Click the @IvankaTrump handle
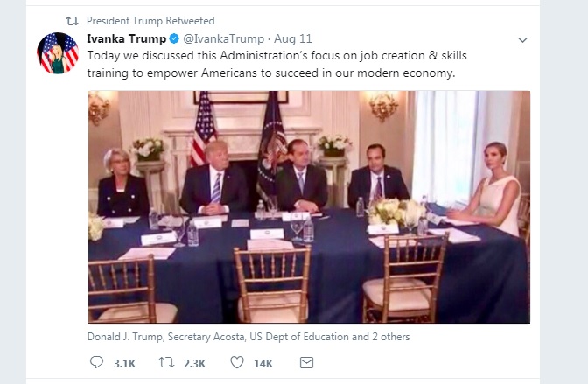The height and width of the screenshot is (384, 588). click(x=223, y=38)
